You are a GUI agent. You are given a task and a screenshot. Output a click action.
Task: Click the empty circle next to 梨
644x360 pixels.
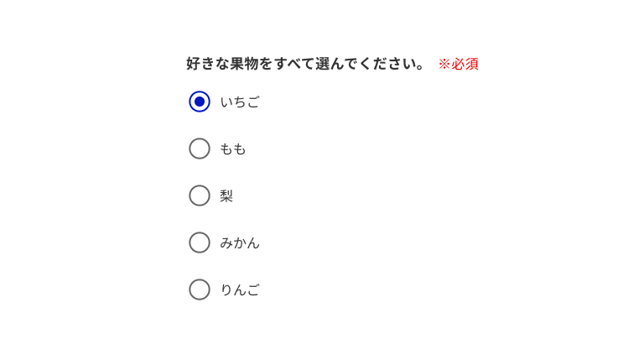click(200, 196)
